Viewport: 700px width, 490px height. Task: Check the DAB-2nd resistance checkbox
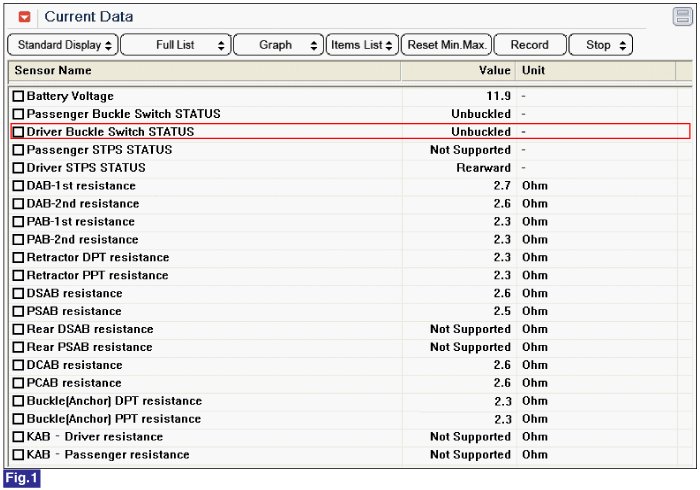[18, 203]
